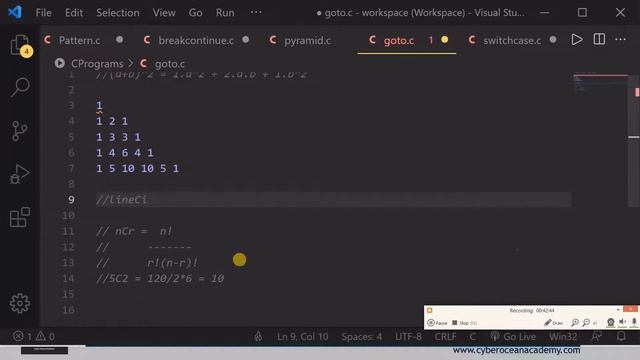Click line '1 5 10 10 5 1'
The image size is (640, 360).
coord(137,168)
